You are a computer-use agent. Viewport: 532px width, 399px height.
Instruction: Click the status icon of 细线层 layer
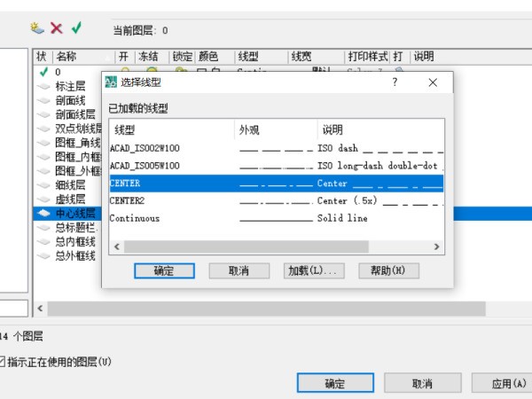click(x=43, y=185)
